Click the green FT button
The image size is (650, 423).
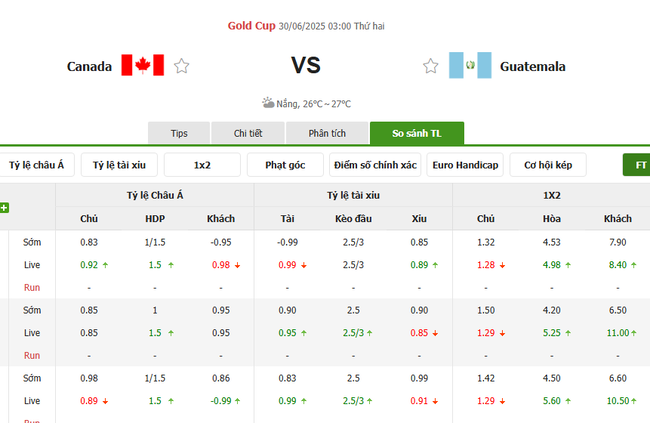638,165
